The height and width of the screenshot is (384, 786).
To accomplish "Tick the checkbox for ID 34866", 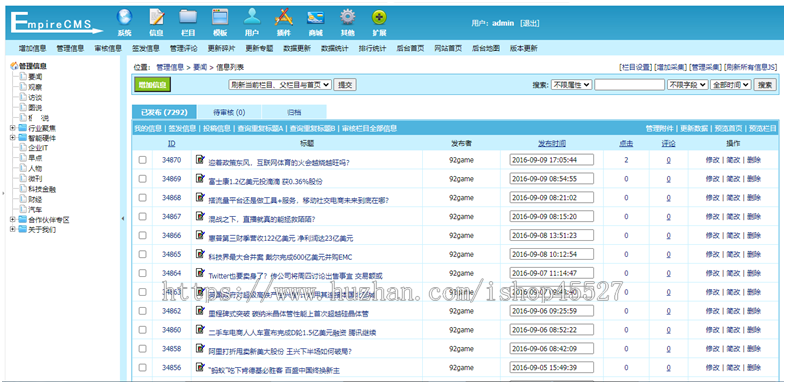I will pyautogui.click(x=142, y=236).
